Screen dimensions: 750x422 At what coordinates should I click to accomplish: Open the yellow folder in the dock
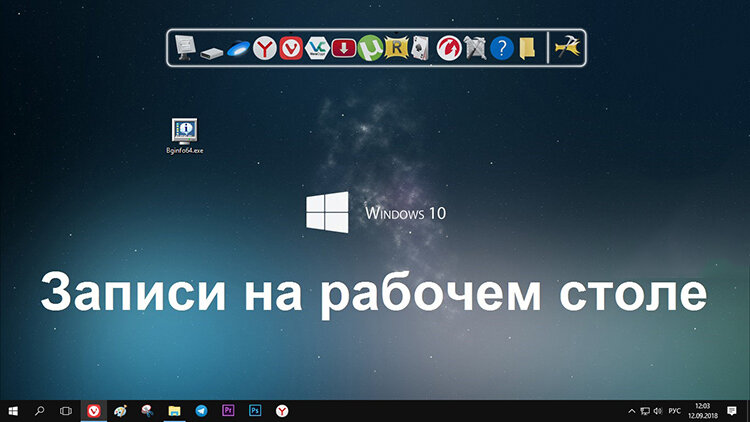527,48
